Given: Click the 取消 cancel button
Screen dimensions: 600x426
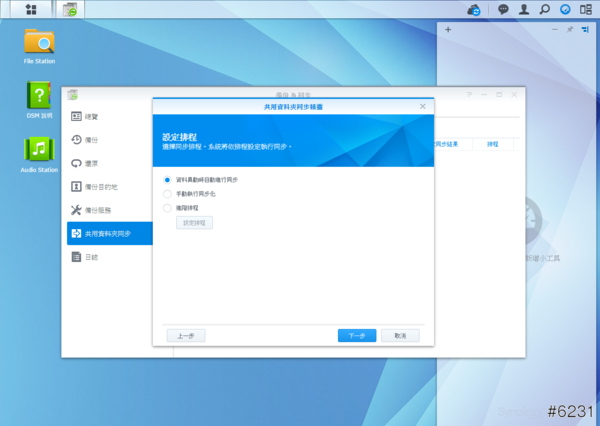Looking at the screenshot, I should tap(400, 336).
